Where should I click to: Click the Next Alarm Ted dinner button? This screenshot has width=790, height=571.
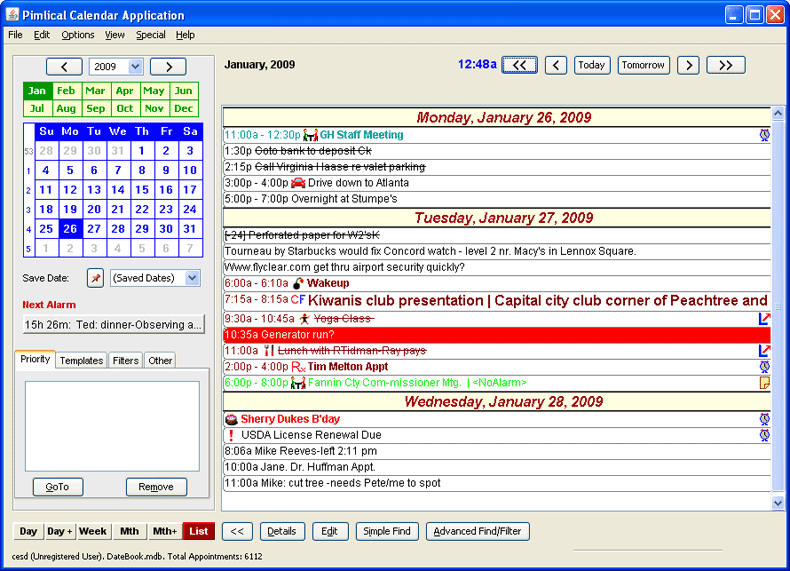tap(113, 325)
